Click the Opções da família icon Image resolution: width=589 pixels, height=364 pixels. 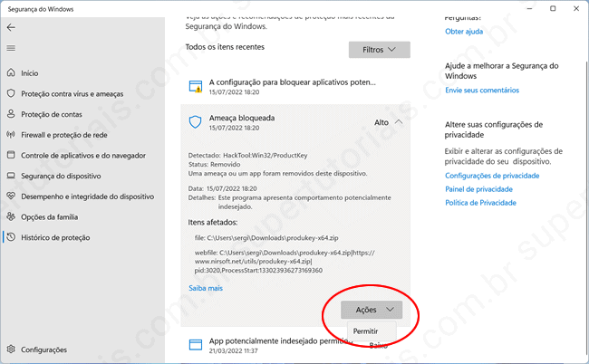pyautogui.click(x=11, y=216)
